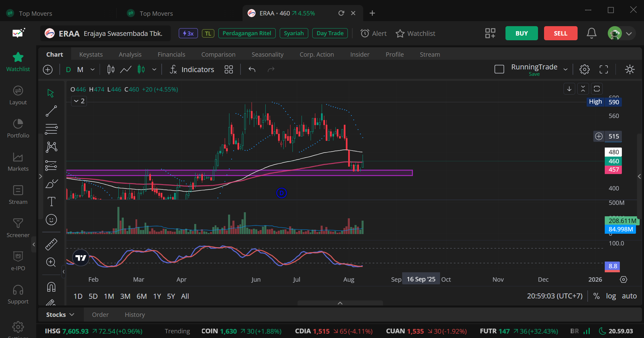The image size is (644, 338).
Task: Add ERAA to Watchlist star
Action: [x=415, y=33]
